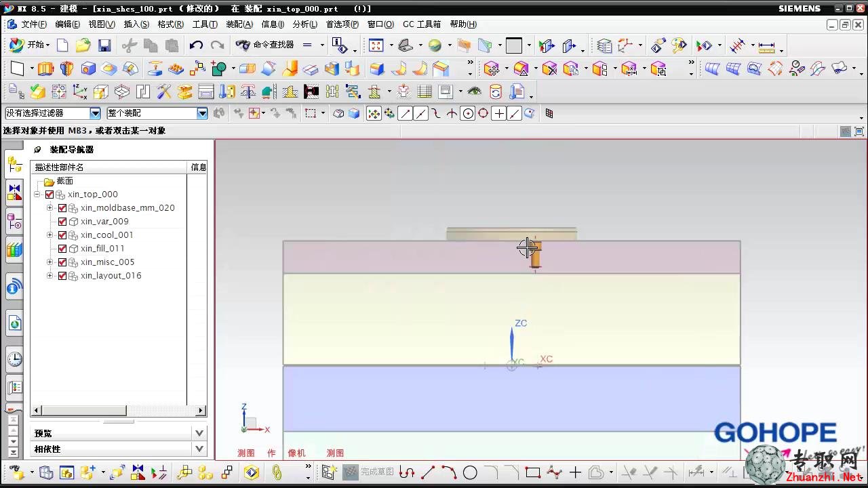
Task: Select the Extrude feature icon
Action: coord(45,68)
